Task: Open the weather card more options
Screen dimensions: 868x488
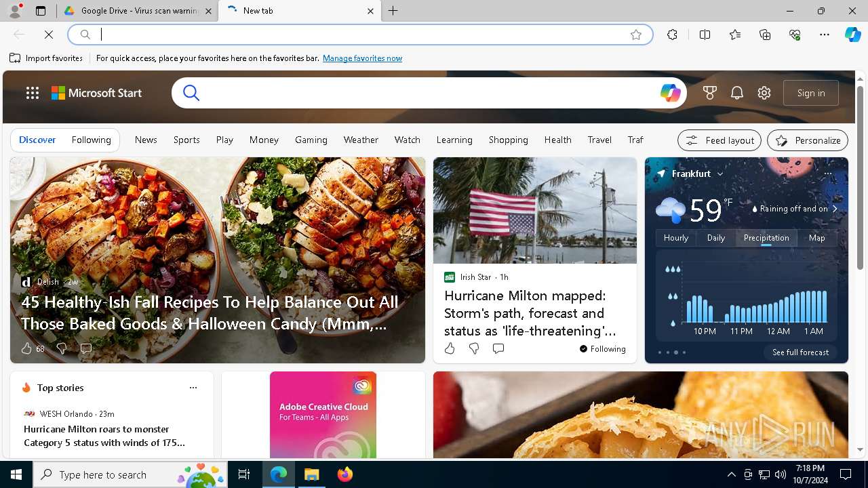Action: (828, 174)
